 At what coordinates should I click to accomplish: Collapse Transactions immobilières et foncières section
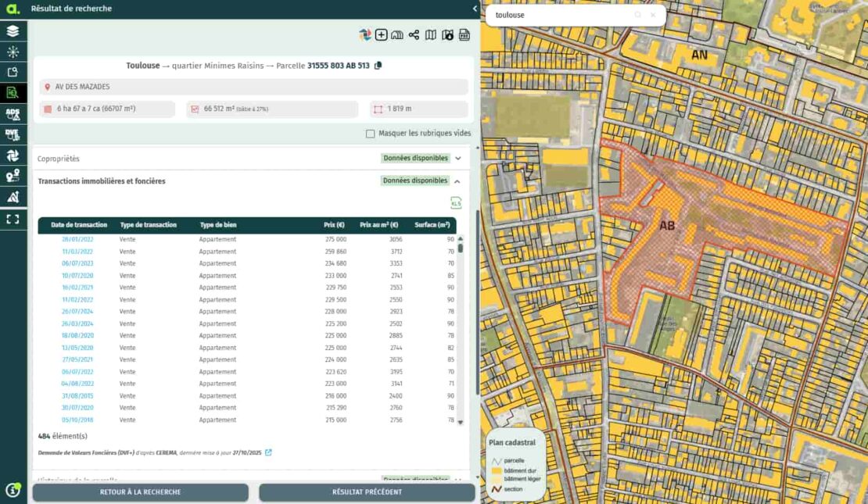458,181
